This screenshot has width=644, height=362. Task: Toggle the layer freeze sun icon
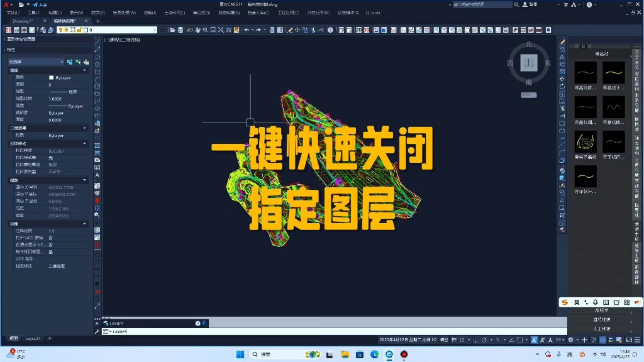point(67,28)
